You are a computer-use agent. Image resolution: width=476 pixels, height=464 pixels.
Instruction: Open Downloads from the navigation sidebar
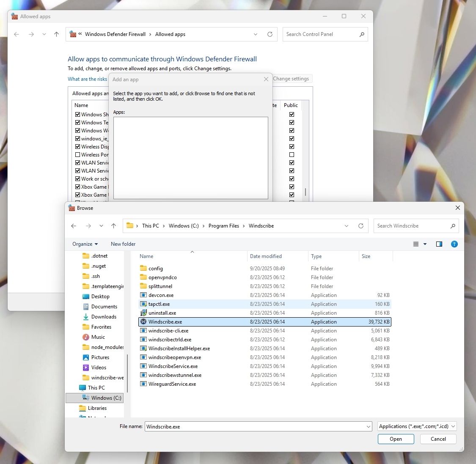coord(104,316)
